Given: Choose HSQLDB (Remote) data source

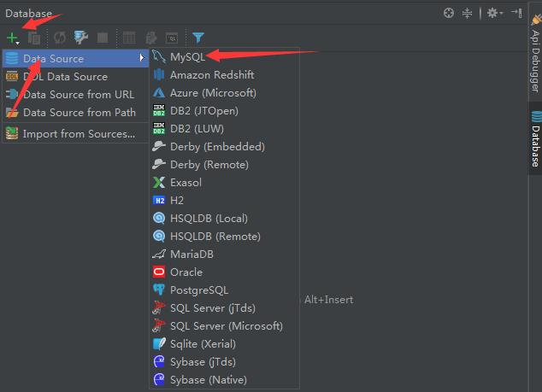Looking at the screenshot, I should click(224, 237).
